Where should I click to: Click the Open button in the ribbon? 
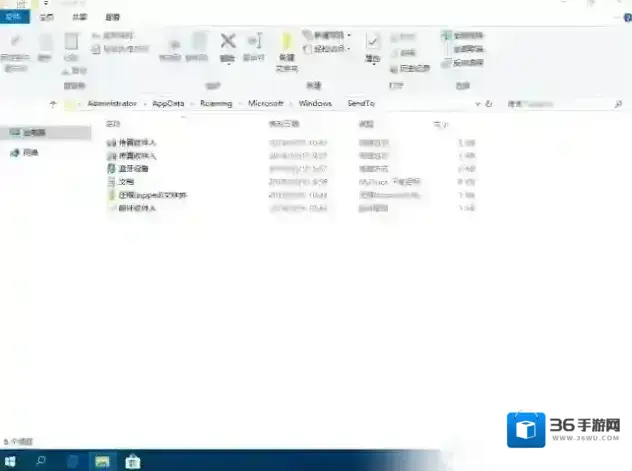[x=403, y=37]
